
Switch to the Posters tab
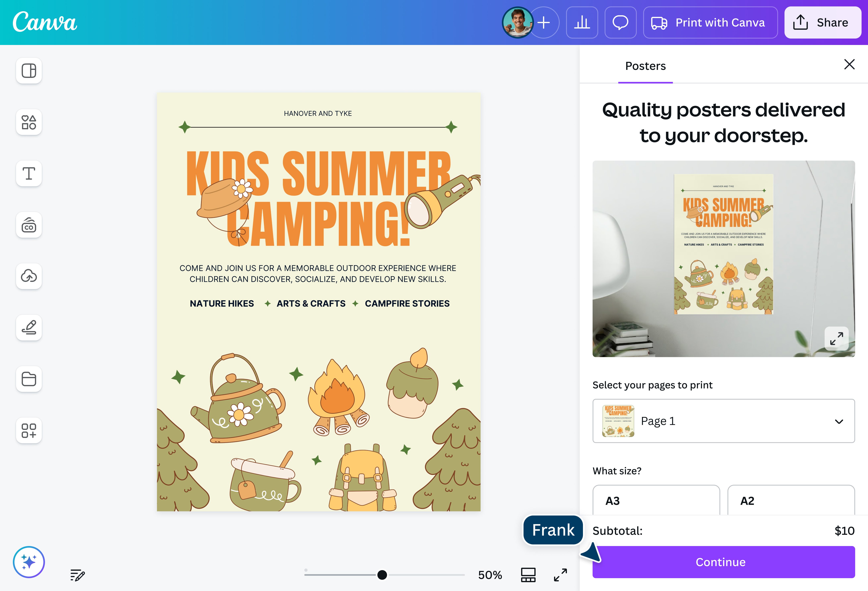pos(645,66)
